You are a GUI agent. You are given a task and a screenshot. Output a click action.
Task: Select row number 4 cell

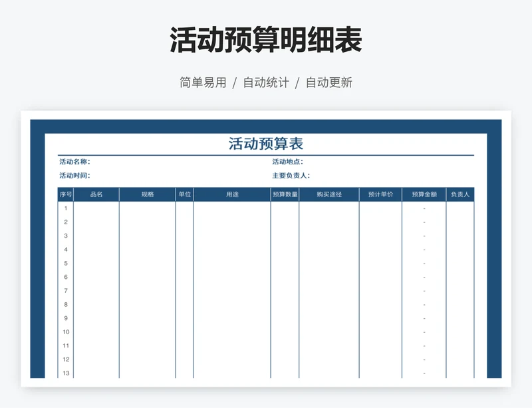(66, 250)
